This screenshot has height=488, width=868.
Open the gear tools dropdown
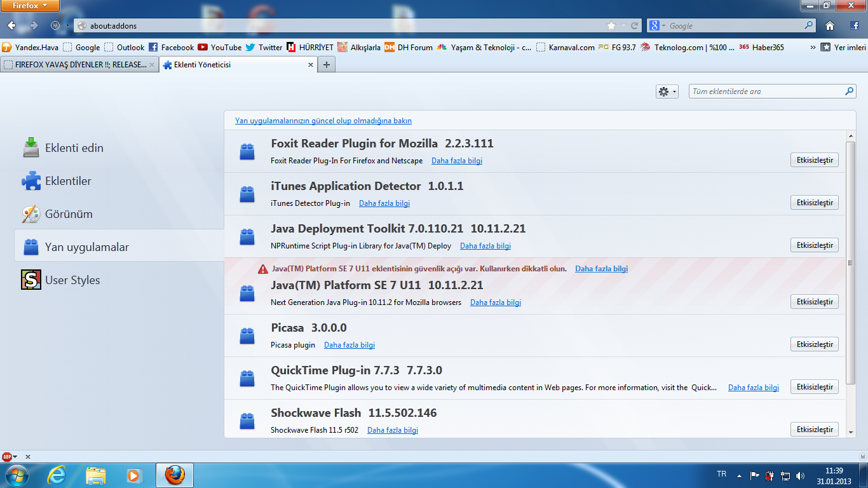click(x=667, y=91)
